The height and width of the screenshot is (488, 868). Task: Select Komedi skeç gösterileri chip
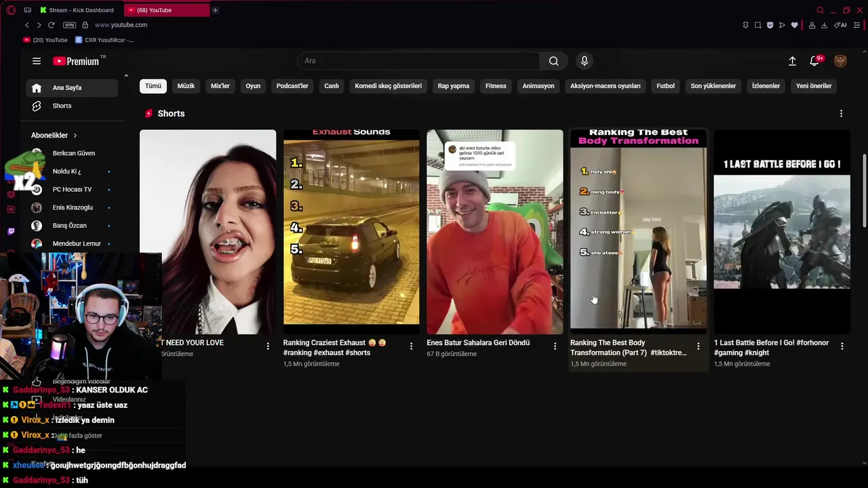(388, 86)
